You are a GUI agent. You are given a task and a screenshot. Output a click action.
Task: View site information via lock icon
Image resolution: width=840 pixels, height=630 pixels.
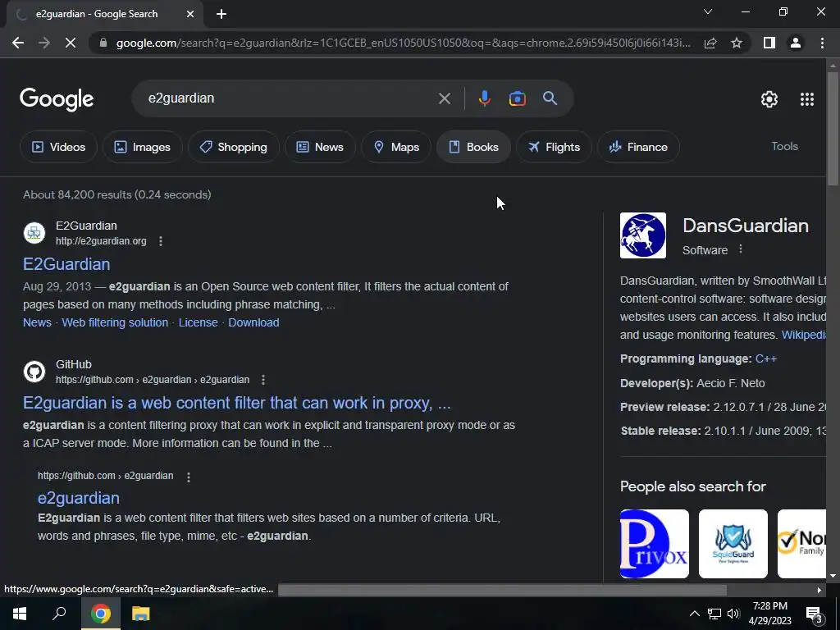click(x=103, y=43)
